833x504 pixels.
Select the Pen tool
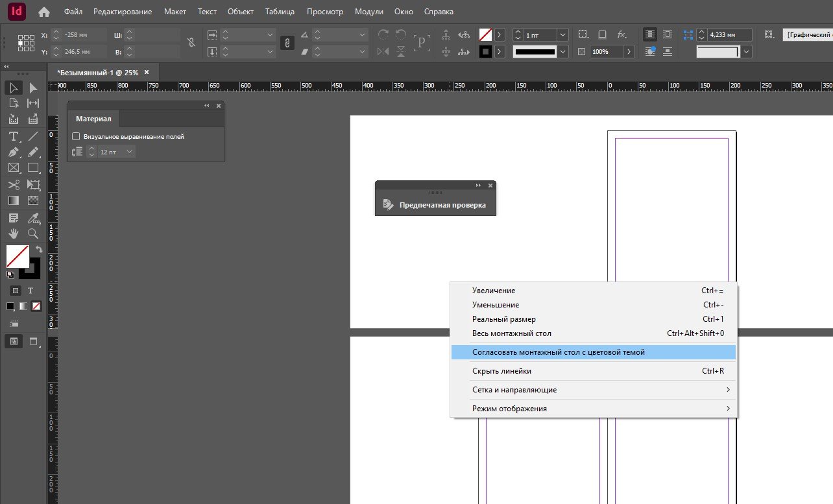[13, 152]
